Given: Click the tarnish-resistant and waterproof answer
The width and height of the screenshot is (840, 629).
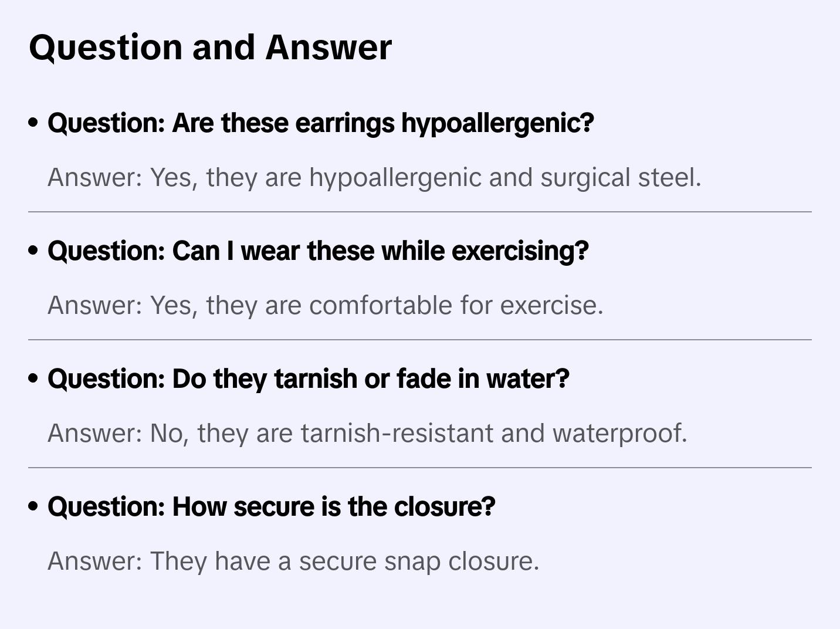Looking at the screenshot, I should (367, 433).
